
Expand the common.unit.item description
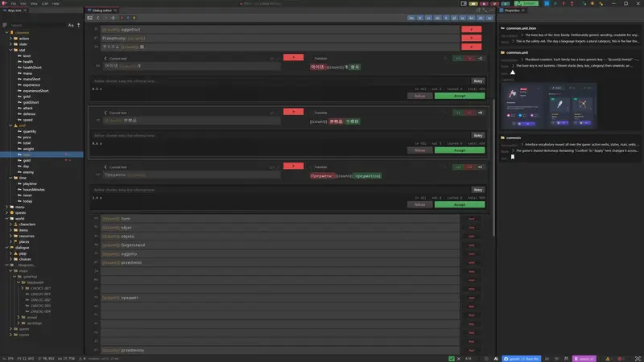click(522, 35)
